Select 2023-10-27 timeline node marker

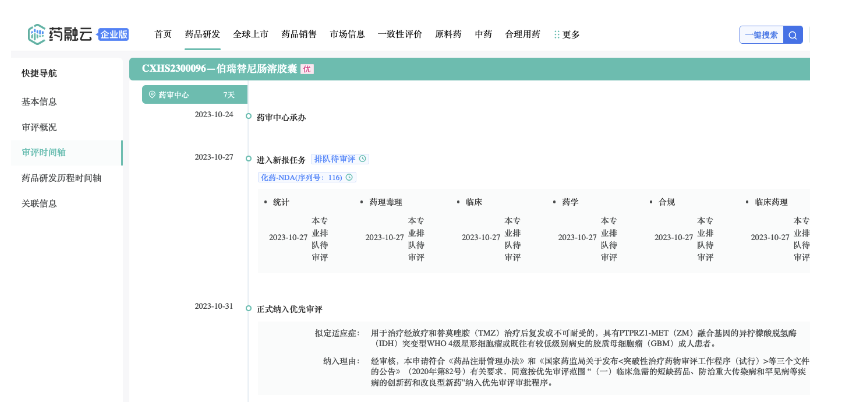coord(248,159)
